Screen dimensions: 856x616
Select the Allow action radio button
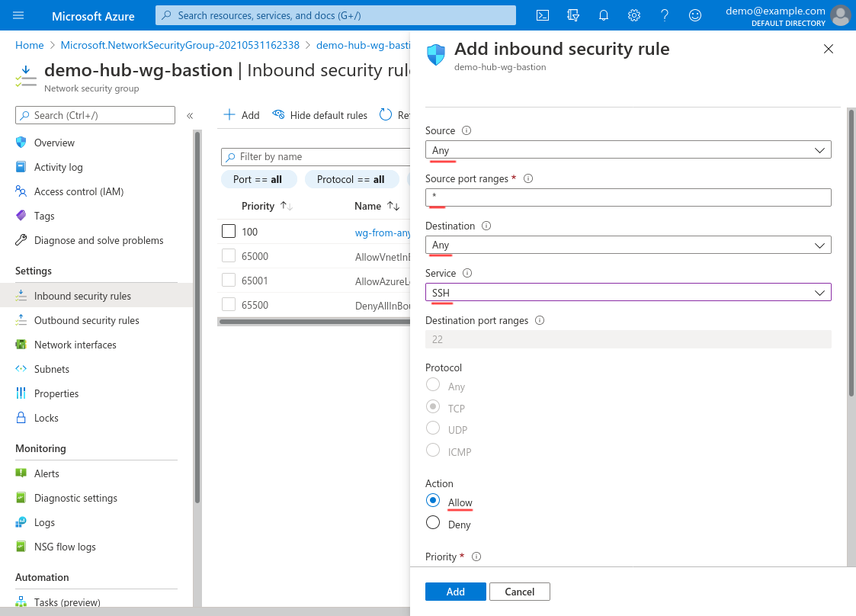[x=433, y=500]
